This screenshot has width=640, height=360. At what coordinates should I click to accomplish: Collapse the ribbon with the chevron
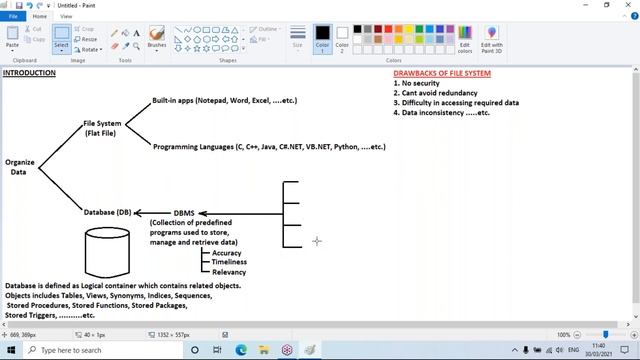[624, 16]
